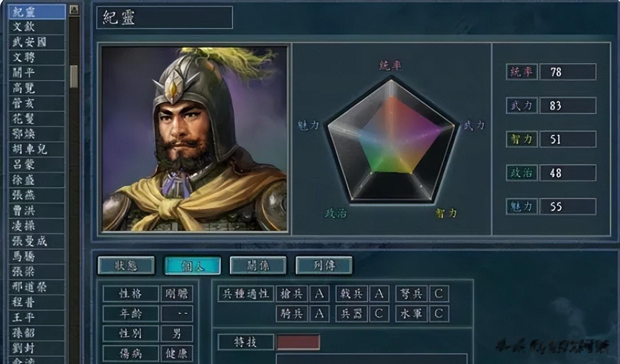Click the officer portrait of 紀靈
620x364 pixels.
(194, 139)
